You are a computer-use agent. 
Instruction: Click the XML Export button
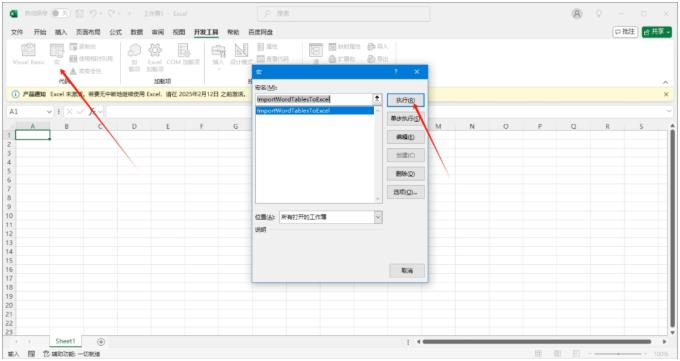[x=377, y=59]
